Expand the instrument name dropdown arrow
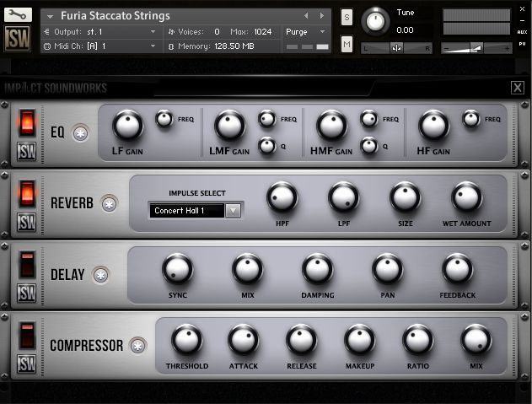This screenshot has width=532, height=404. (x=51, y=16)
